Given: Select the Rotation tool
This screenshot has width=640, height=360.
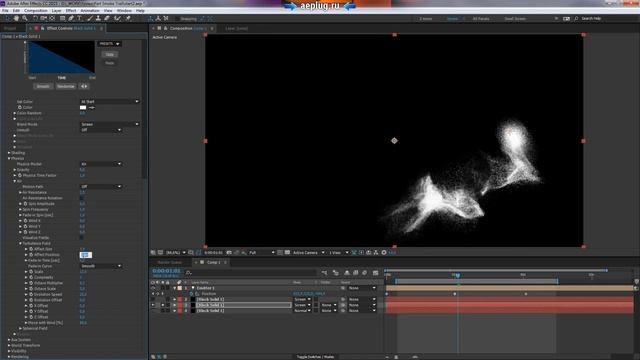Looking at the screenshot, I should click(35, 18).
